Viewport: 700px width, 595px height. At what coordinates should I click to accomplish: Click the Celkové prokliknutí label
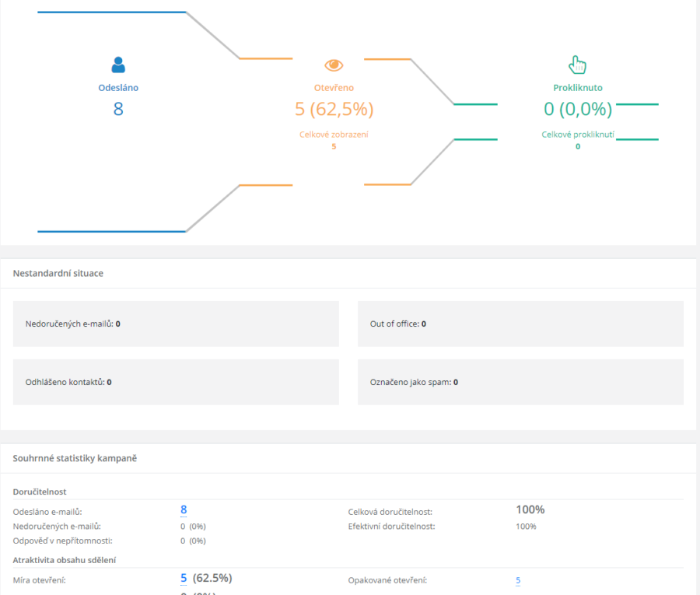pos(578,135)
